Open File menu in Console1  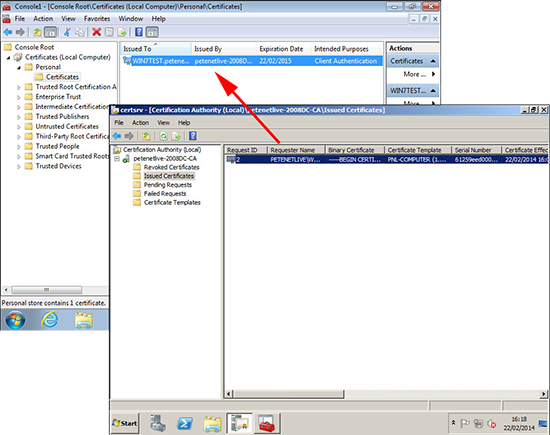pyautogui.click(x=20, y=19)
